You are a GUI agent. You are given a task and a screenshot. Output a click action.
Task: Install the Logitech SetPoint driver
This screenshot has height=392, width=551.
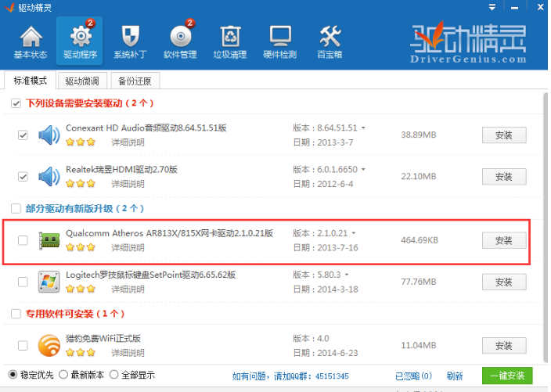pyautogui.click(x=504, y=282)
